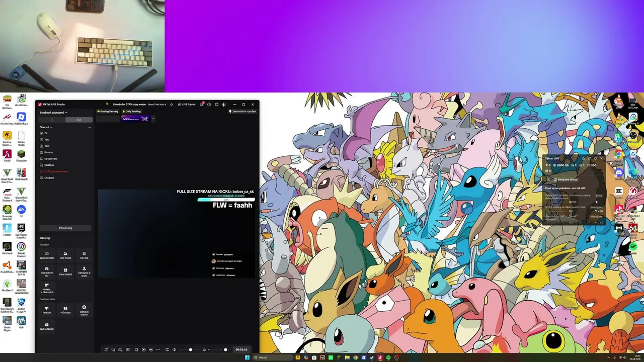This screenshot has height=362, width=644.
Task: Open the Zahrajme si spolu tool
Action: pos(84,271)
